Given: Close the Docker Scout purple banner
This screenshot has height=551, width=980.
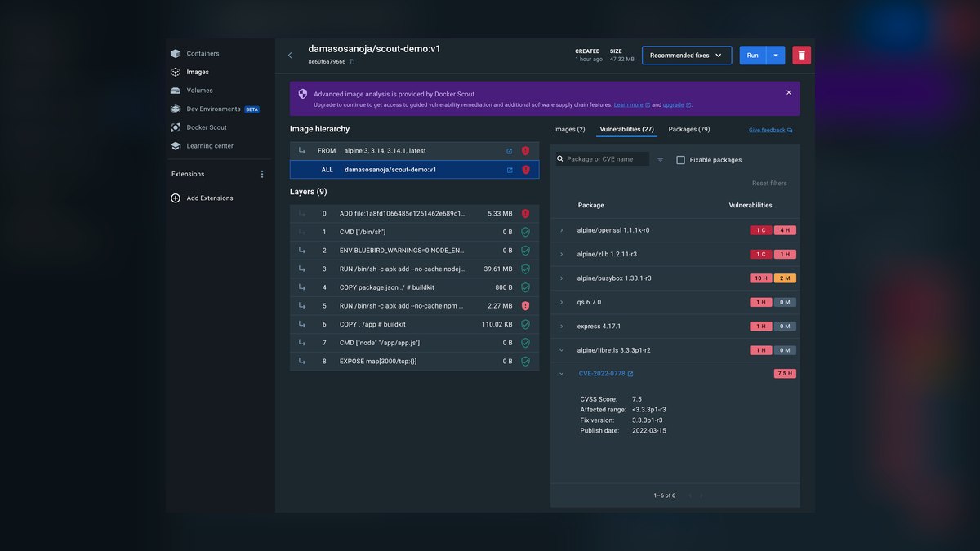Looking at the screenshot, I should click(789, 92).
